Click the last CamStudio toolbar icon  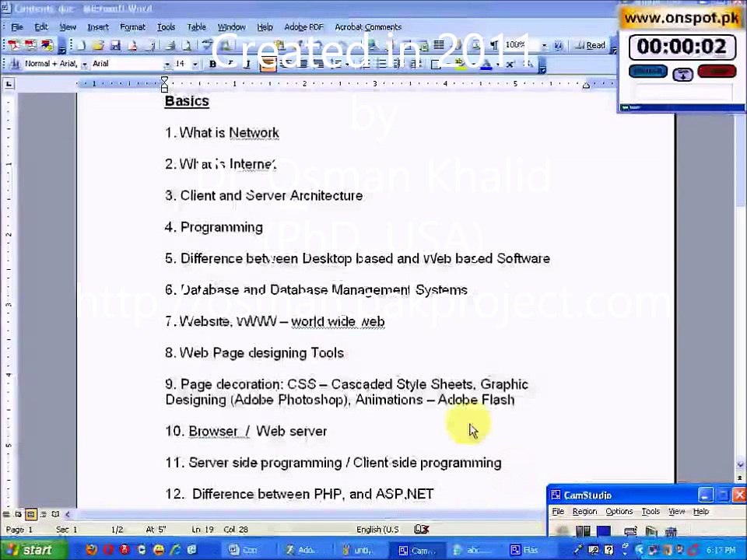point(671,531)
